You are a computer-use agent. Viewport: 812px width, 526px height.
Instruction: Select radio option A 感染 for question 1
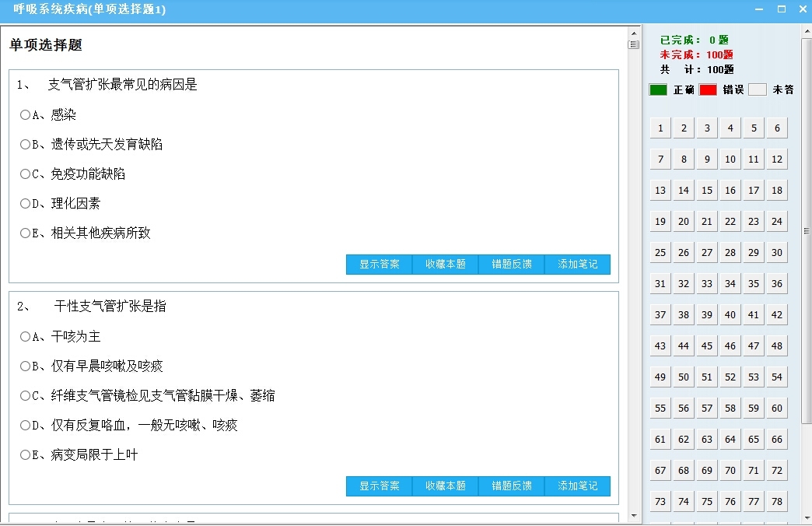tap(25, 114)
